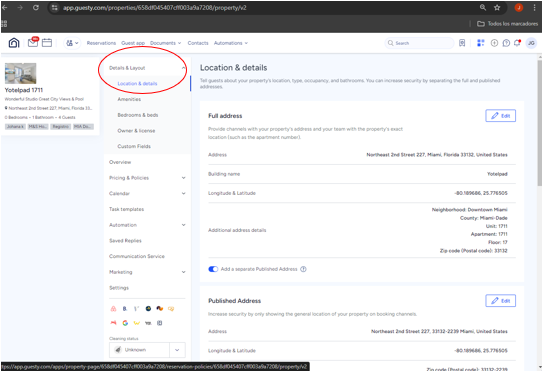Bookmark this page with star icon
The width and height of the screenshot is (543, 381).
(497, 7)
